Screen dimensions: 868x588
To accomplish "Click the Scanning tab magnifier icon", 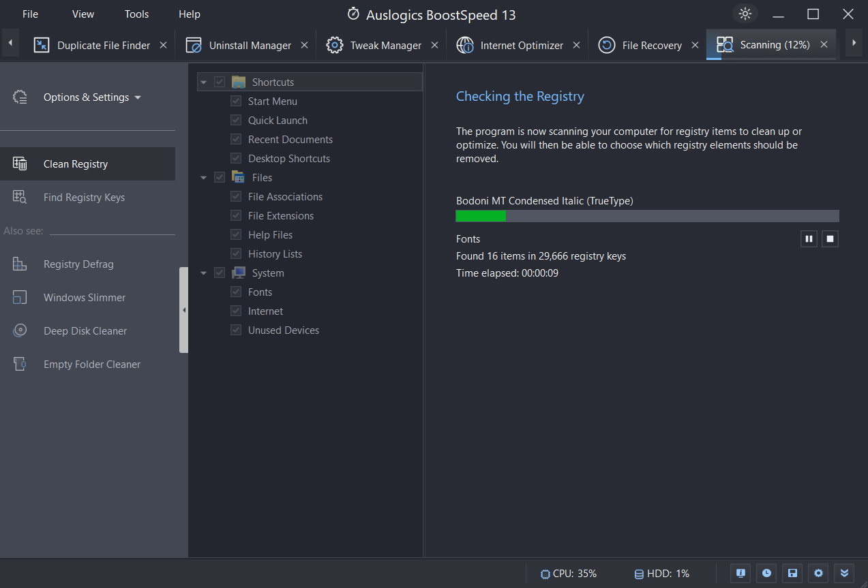I will (725, 45).
